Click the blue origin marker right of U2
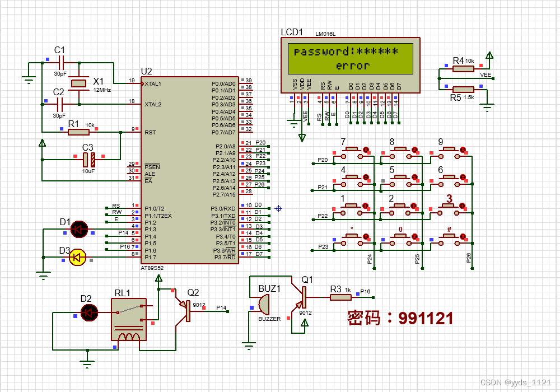This screenshot has height=392, width=560. pos(278,208)
